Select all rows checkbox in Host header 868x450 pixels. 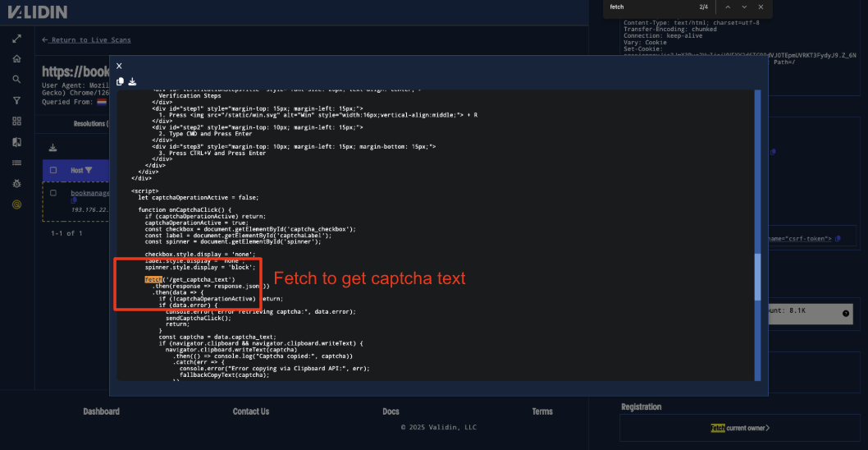tap(53, 170)
